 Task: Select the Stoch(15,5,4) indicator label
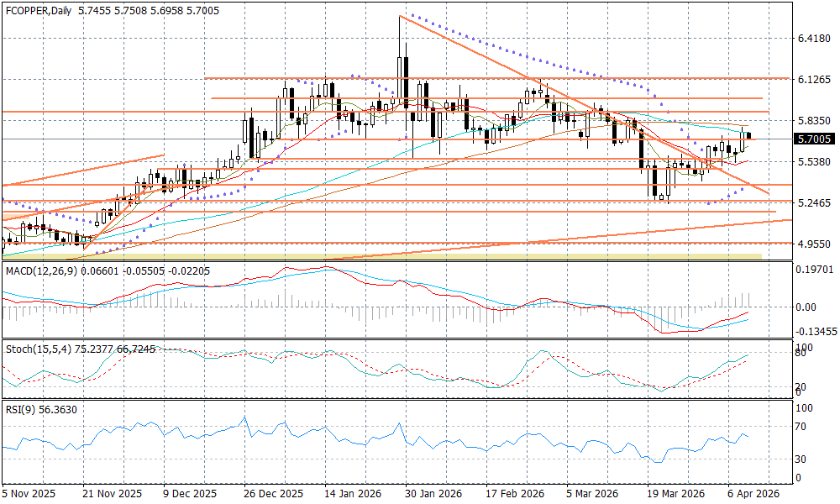[x=35, y=347]
